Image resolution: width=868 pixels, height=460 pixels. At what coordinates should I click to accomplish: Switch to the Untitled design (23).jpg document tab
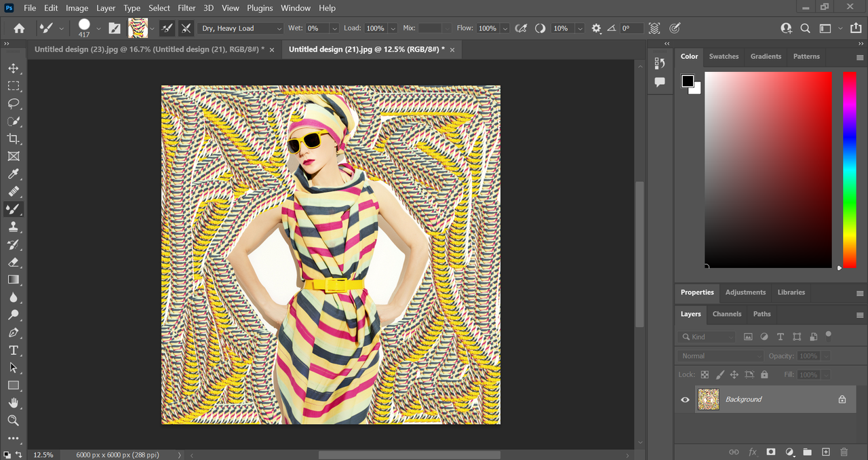click(x=149, y=50)
